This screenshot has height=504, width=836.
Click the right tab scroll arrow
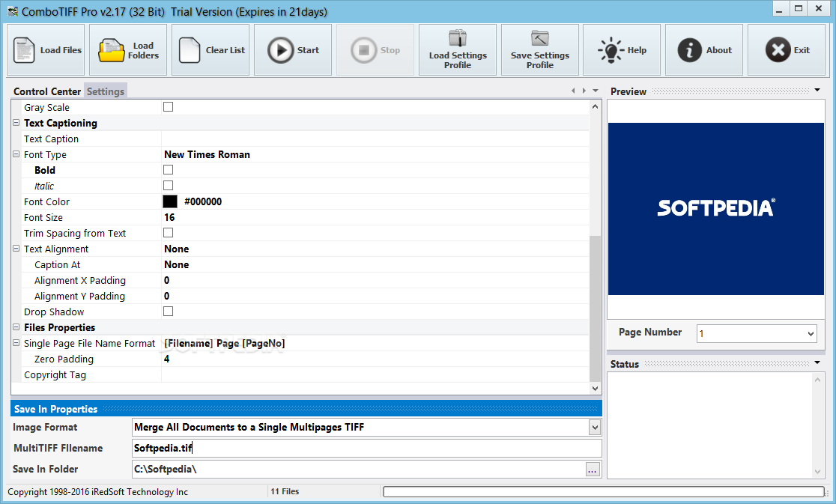(584, 91)
